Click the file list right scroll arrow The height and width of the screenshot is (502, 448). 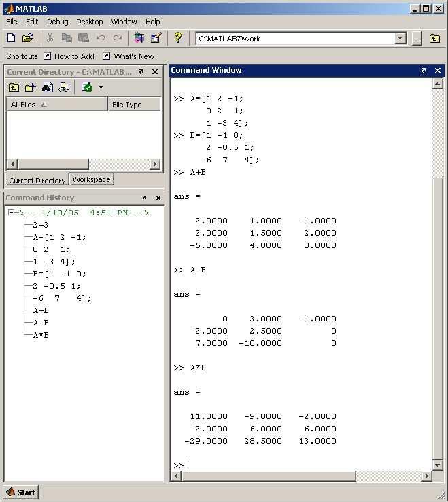click(x=155, y=164)
